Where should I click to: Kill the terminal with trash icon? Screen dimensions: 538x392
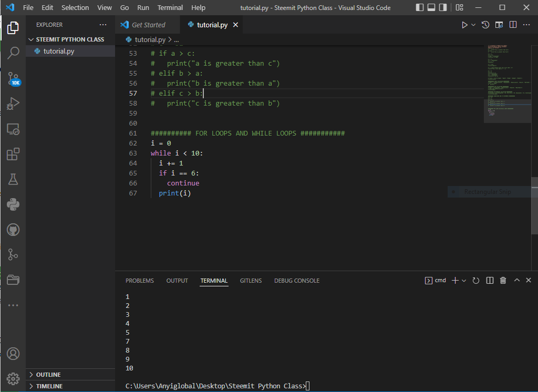pos(503,281)
